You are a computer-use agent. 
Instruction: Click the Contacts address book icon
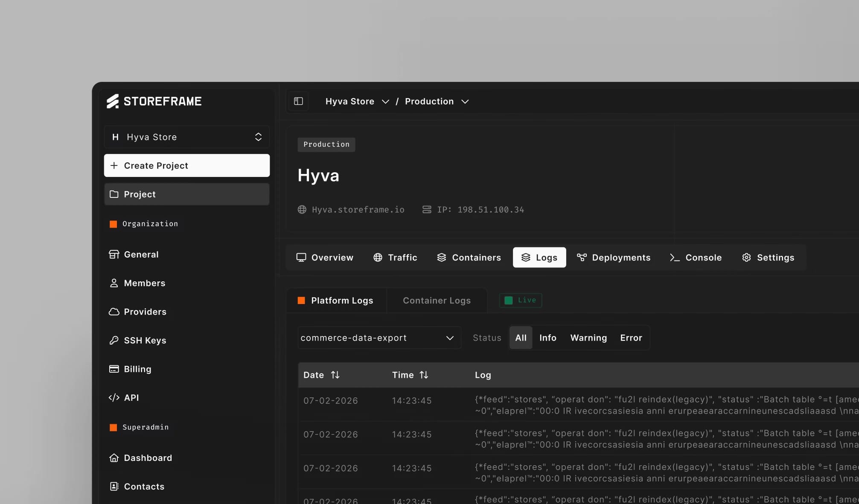[114, 487]
